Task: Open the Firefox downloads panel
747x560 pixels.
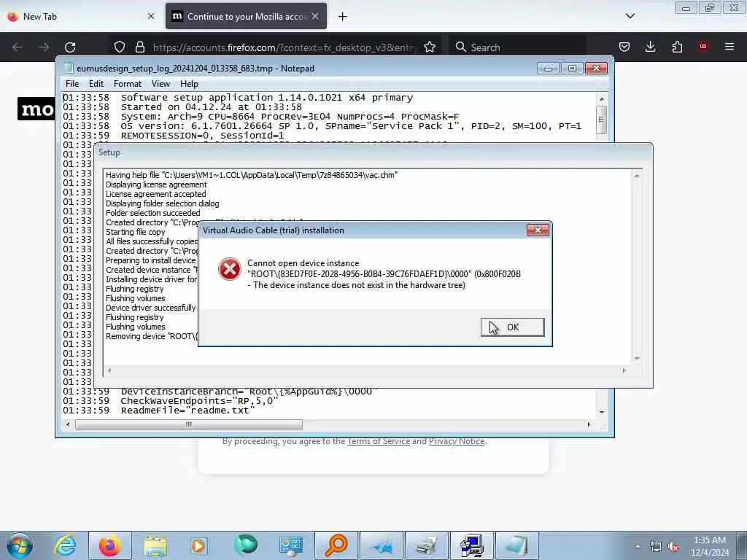Action: tap(650, 47)
